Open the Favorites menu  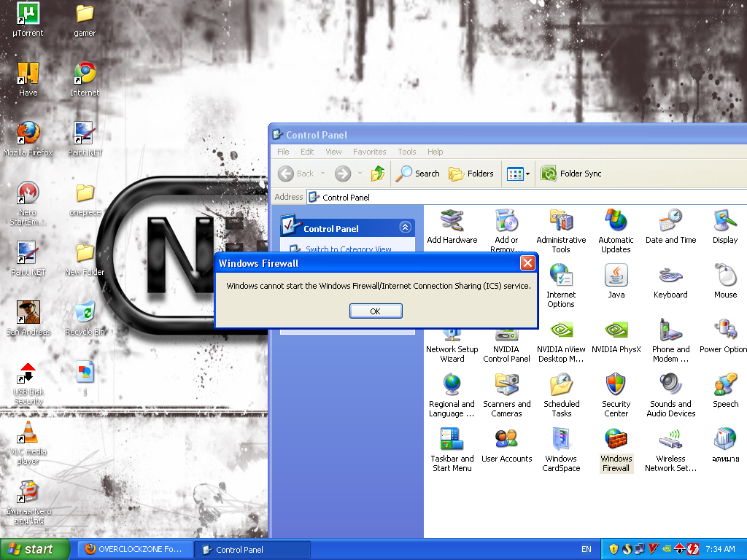coord(369,152)
